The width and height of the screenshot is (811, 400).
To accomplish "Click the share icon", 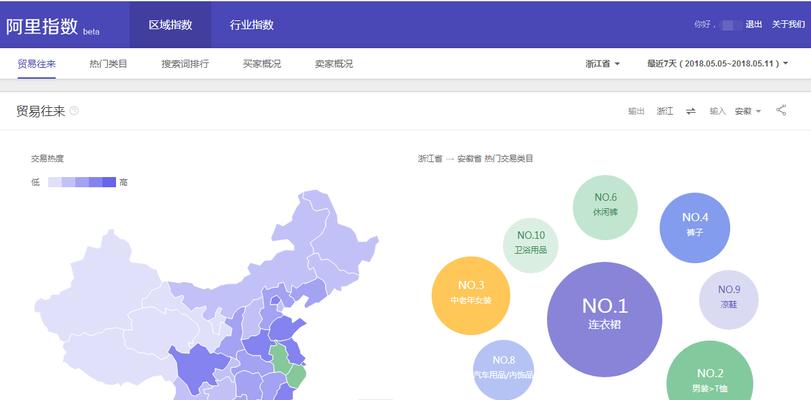I will [x=781, y=110].
